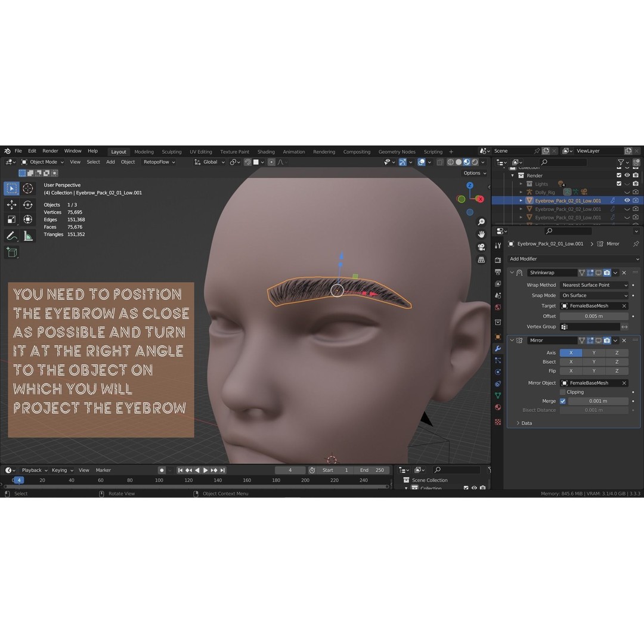Open the Particles properties tab icon
Viewport: 644px width, 644px height.
point(498,360)
